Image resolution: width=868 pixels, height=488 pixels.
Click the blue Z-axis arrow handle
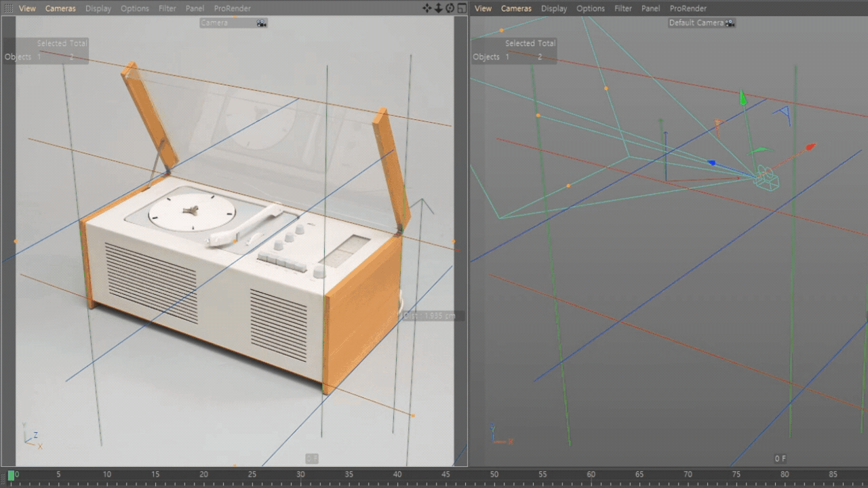point(711,163)
